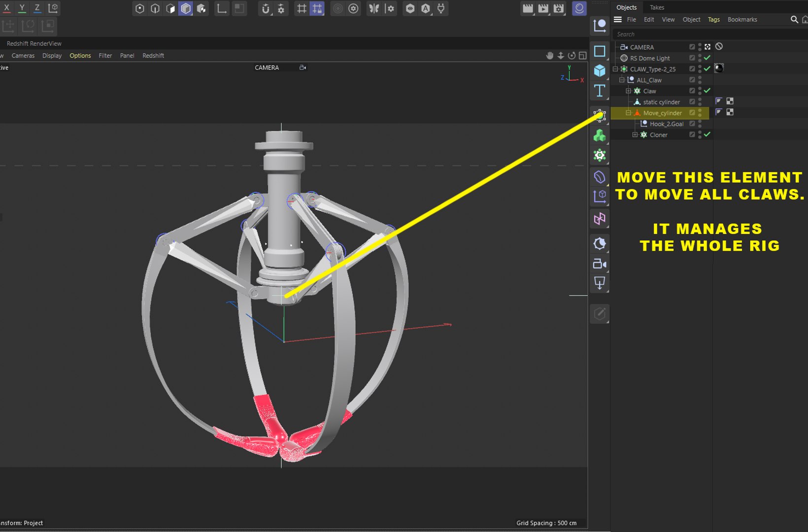Click the search magnifier in Objects panel
808x532 pixels.
[x=794, y=19]
